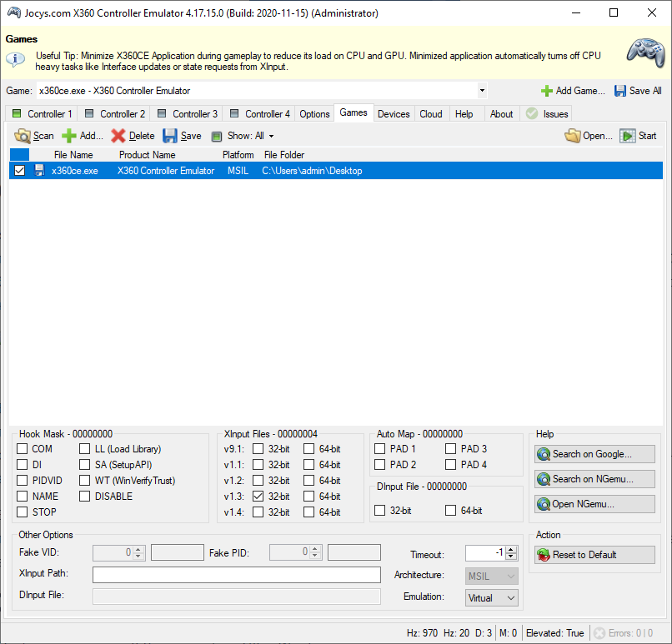672x644 pixels.
Task: Click the Search on Google... button
Action: (594, 454)
